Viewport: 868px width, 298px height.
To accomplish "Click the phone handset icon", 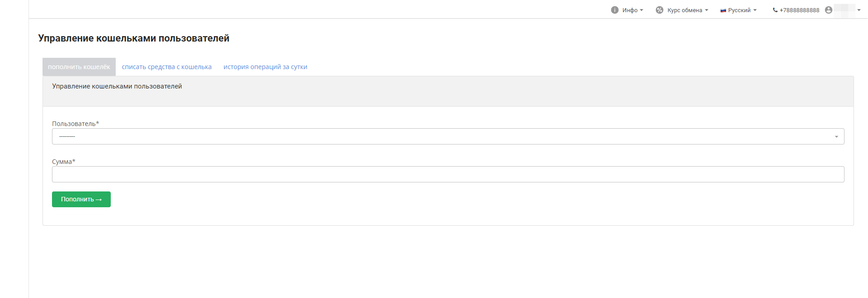I will click(775, 10).
